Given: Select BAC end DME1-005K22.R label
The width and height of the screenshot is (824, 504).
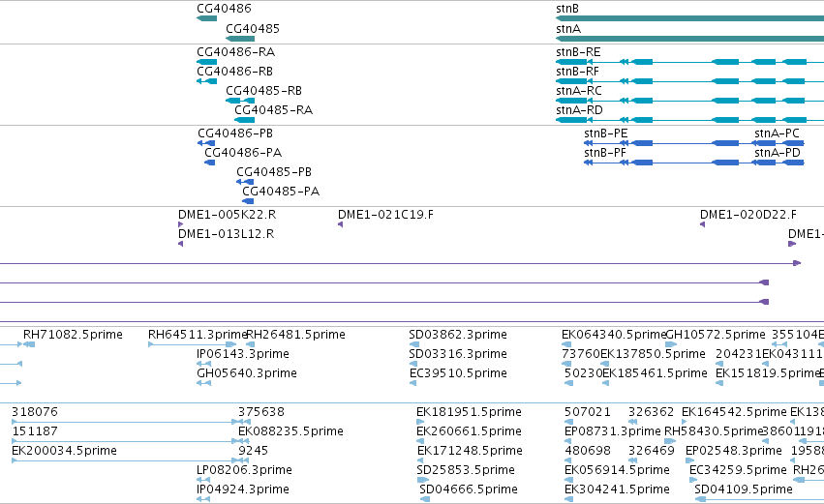Looking at the screenshot, I should [x=227, y=215].
